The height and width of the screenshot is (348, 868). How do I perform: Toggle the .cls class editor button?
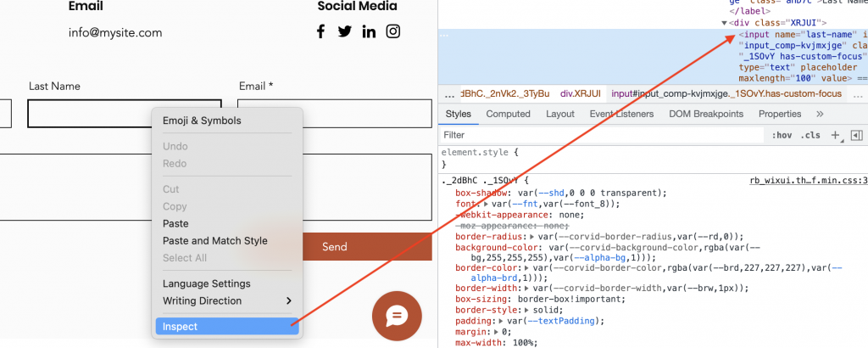[810, 135]
